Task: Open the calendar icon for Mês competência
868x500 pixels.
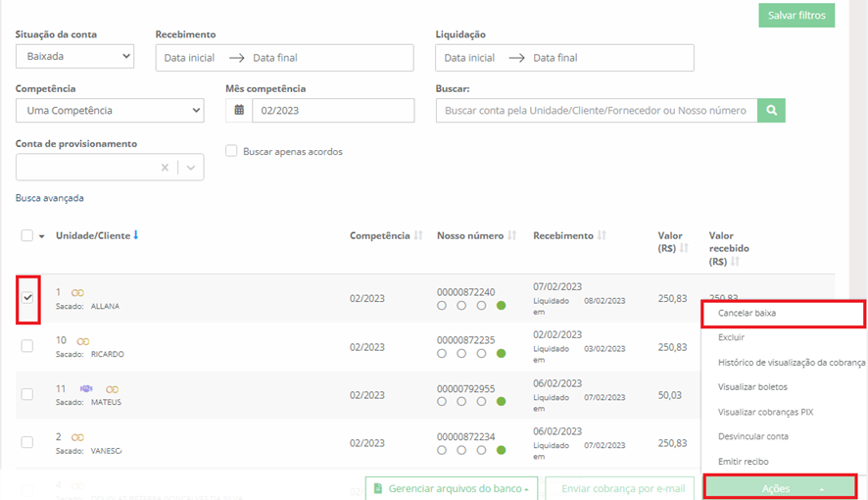Action: [x=239, y=110]
